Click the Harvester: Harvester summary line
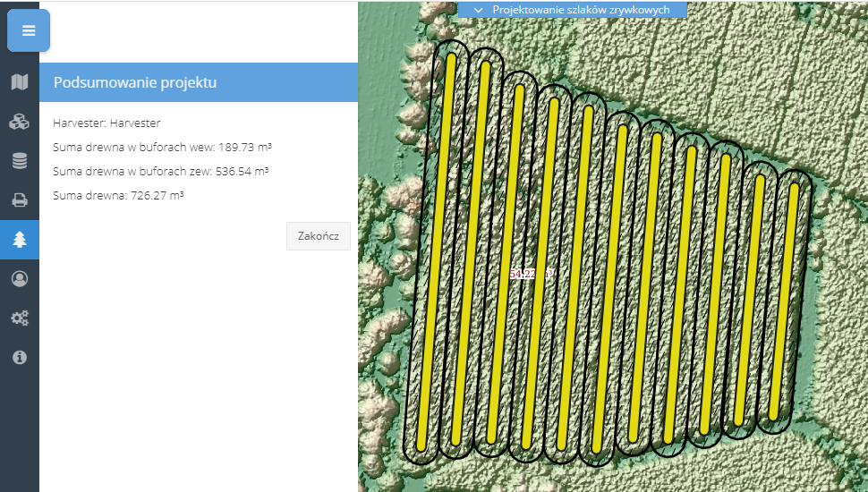This screenshot has height=492, width=868. click(106, 123)
